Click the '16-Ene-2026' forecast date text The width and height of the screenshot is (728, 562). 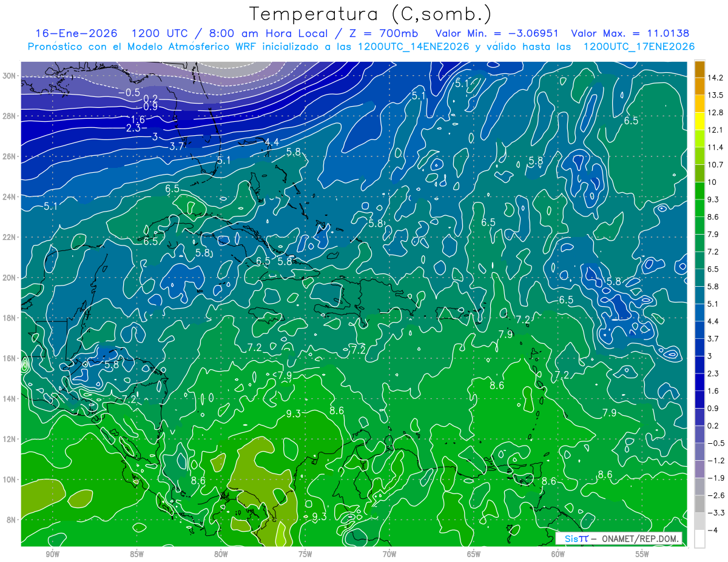click(76, 33)
